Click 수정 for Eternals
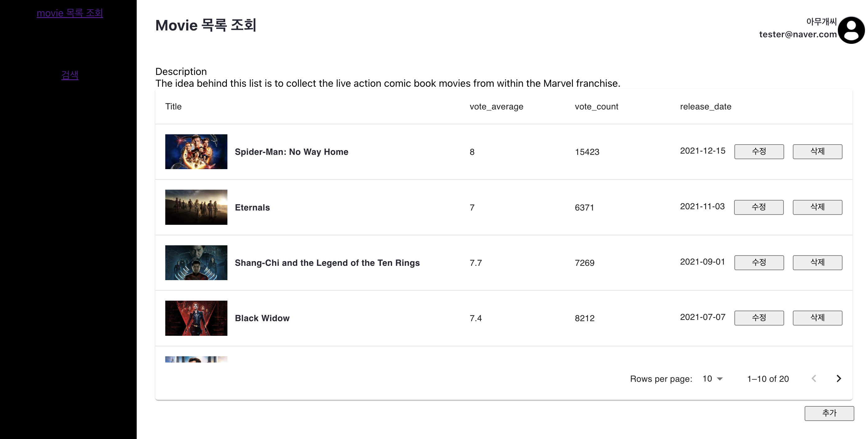Screen dimensions: 868x439 tap(759, 207)
